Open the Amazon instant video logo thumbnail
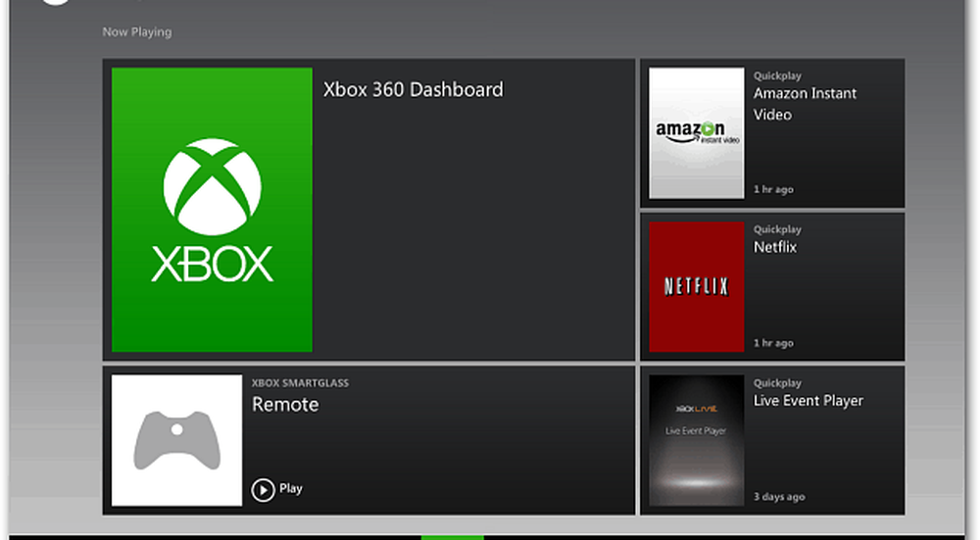 [697, 133]
